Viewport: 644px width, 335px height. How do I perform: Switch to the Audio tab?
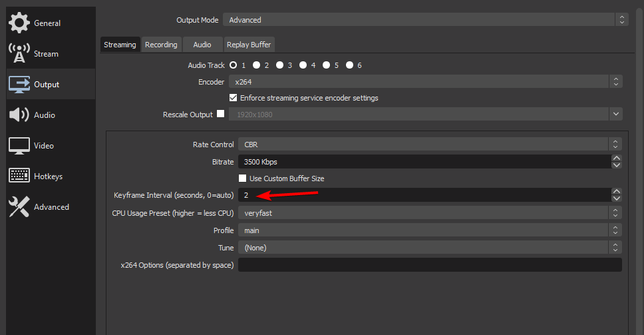click(202, 45)
